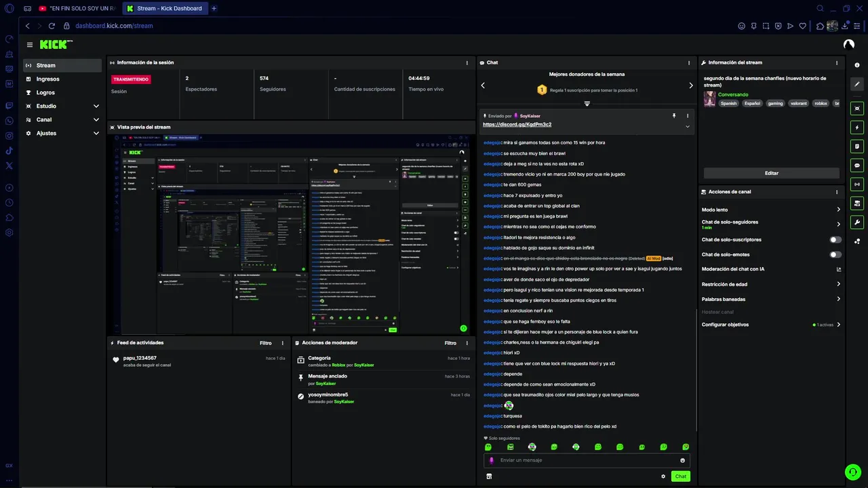This screenshot has height=488, width=868.
Task: Open a new browser tab
Action: point(214,8)
